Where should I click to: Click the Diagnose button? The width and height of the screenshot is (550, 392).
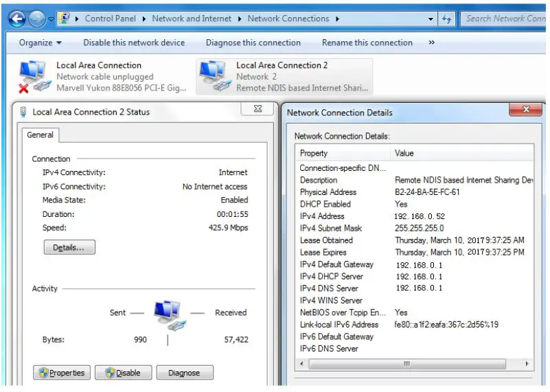click(185, 373)
